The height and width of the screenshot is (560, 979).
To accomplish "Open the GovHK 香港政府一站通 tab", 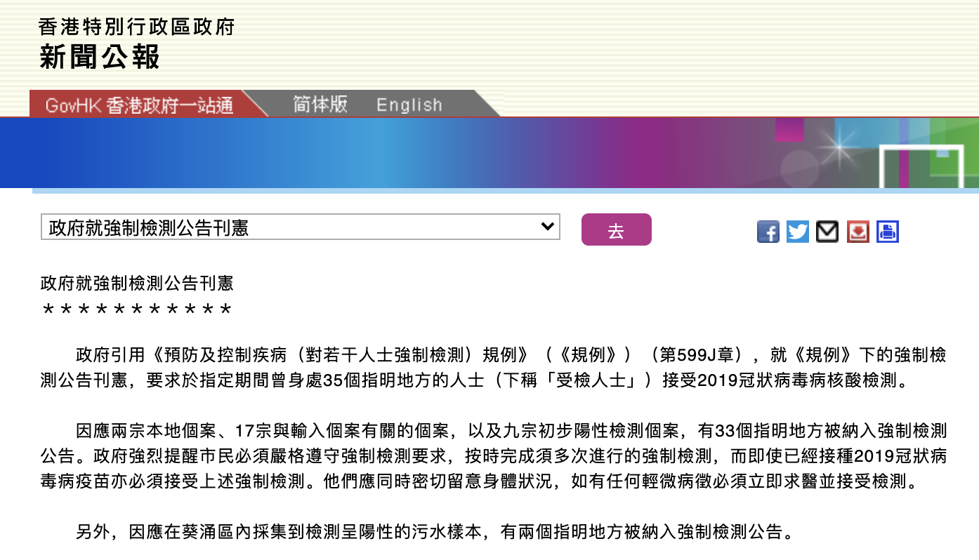I will (x=139, y=105).
